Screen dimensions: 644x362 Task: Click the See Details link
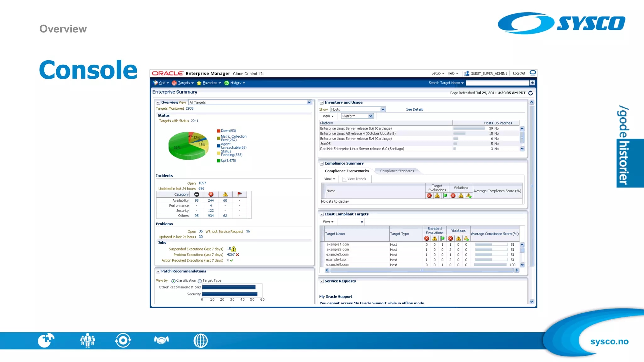414,109
